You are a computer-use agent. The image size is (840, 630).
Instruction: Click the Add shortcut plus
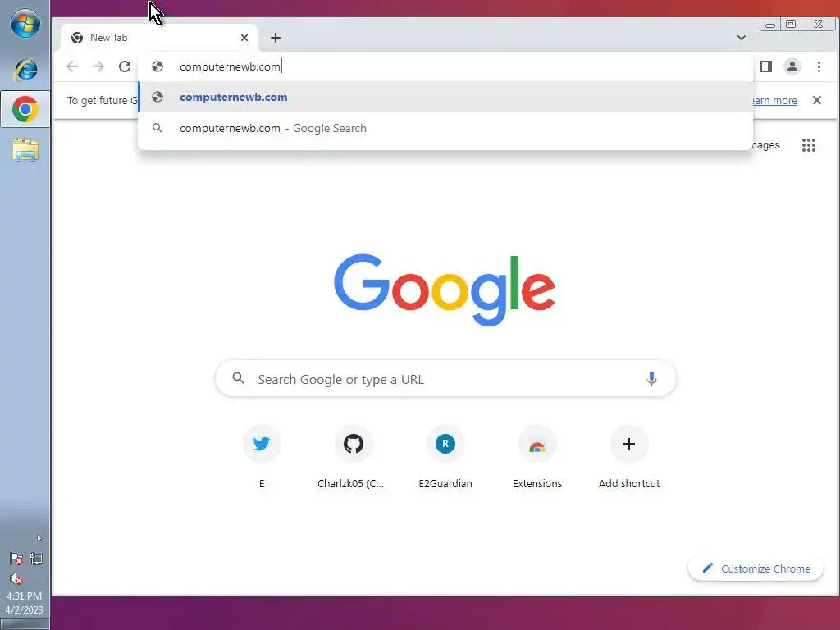[629, 444]
